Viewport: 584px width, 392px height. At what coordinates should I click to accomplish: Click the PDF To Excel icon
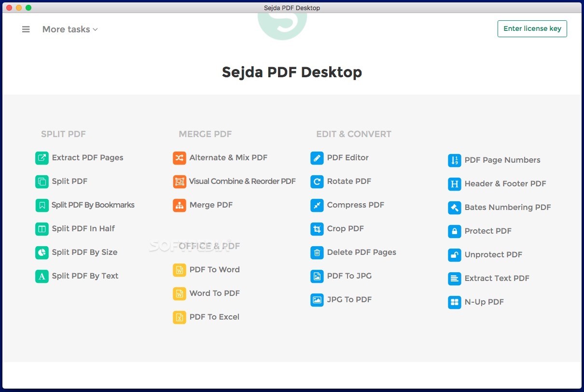click(180, 317)
